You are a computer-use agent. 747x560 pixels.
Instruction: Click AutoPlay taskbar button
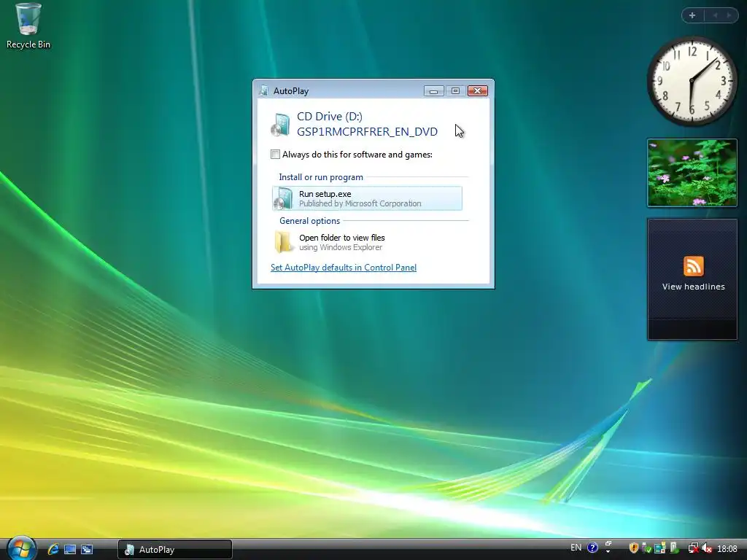pos(175,550)
